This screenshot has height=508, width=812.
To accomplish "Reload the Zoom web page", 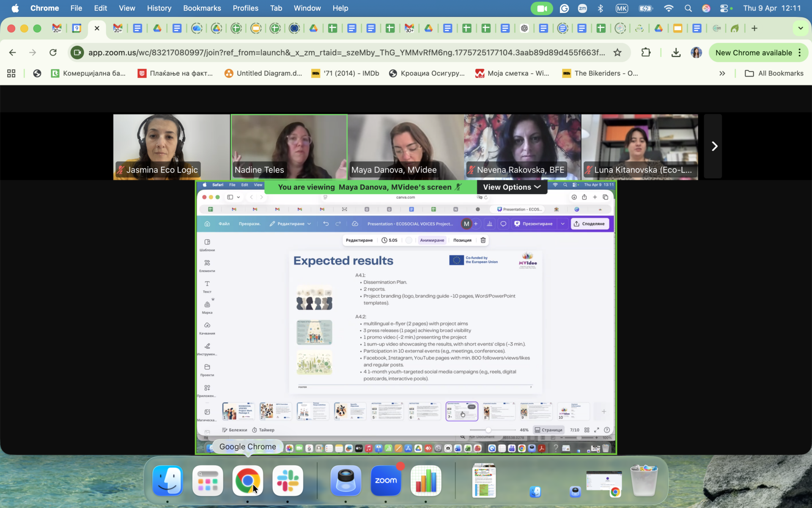I will pyautogui.click(x=53, y=52).
